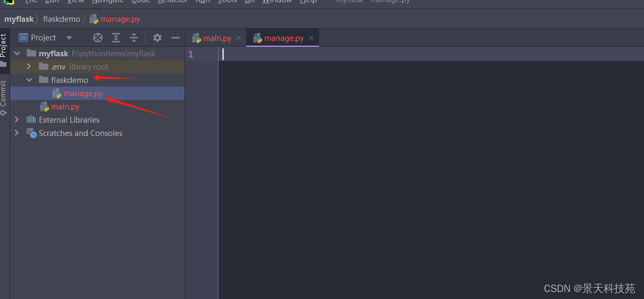This screenshot has height=299, width=644.
Task: Expand External Libraries node
Action: click(x=17, y=120)
